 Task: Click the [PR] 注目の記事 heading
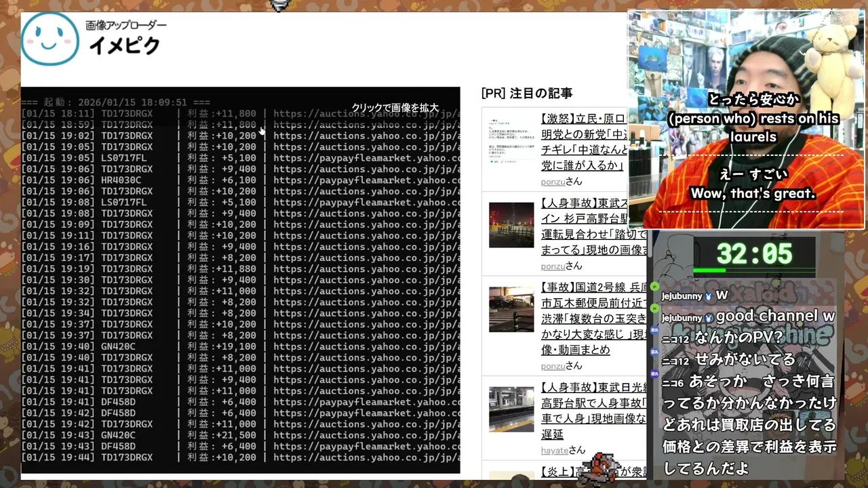pyautogui.click(x=527, y=94)
